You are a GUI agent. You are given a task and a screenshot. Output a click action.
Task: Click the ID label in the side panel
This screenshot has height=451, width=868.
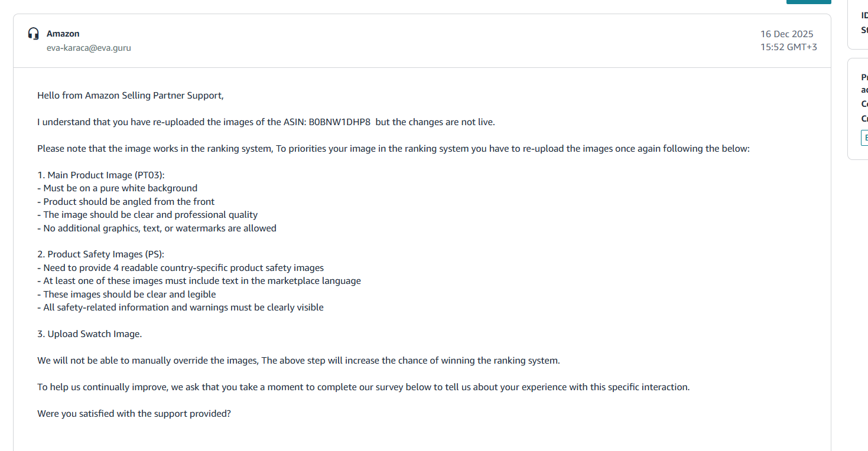click(864, 16)
